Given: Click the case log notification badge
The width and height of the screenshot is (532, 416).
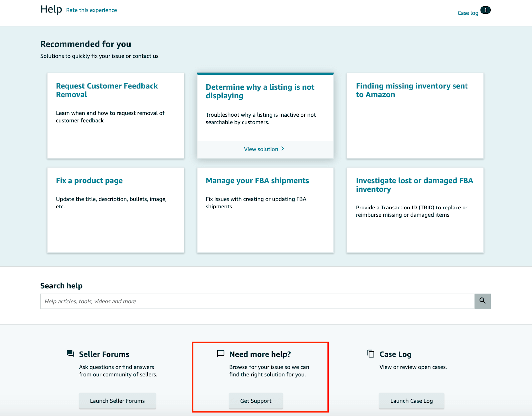Looking at the screenshot, I should (486, 10).
